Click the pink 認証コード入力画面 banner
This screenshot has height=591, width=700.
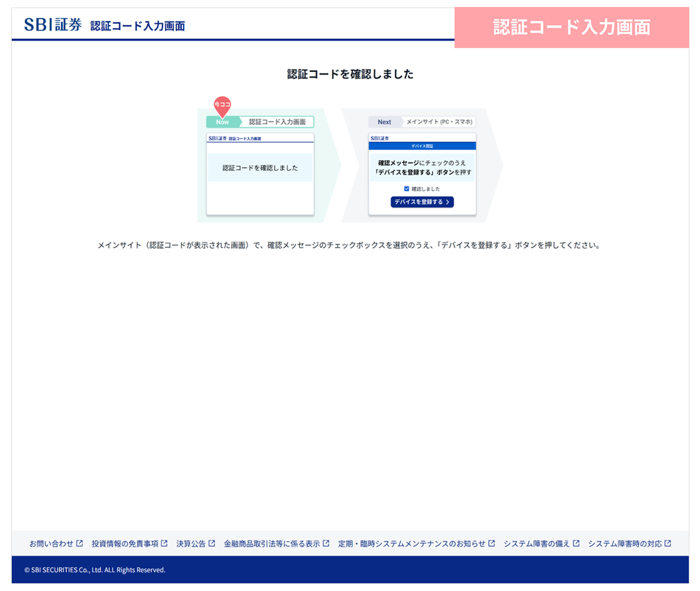tap(571, 28)
